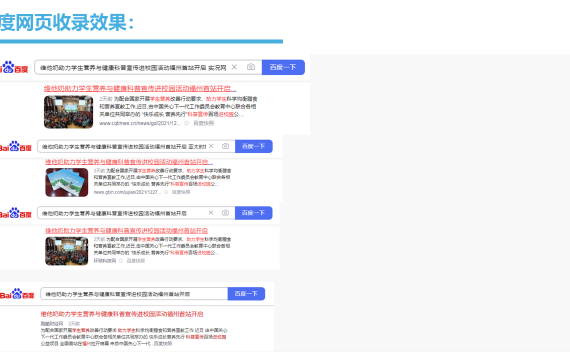The image size is (570, 360).
Task: Open camera image search in the 亚太 search box
Action: click(225, 146)
